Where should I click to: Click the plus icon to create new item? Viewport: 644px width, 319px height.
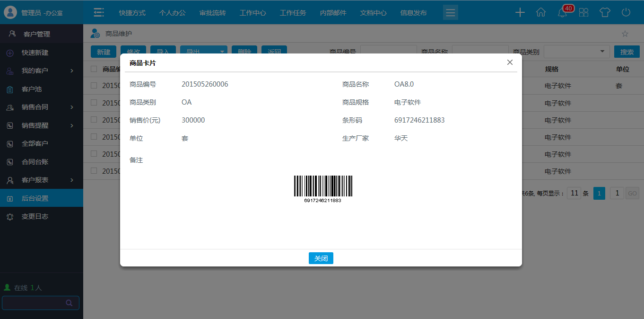[520, 12]
